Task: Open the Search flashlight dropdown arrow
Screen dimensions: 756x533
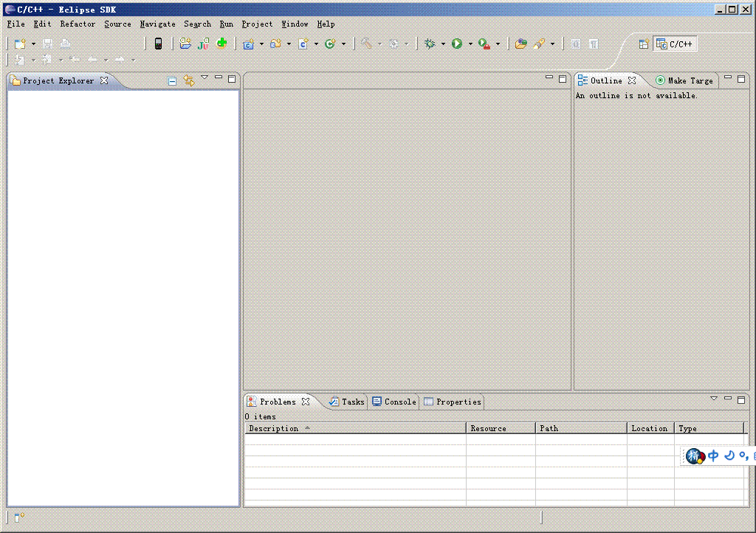Action: [552, 44]
